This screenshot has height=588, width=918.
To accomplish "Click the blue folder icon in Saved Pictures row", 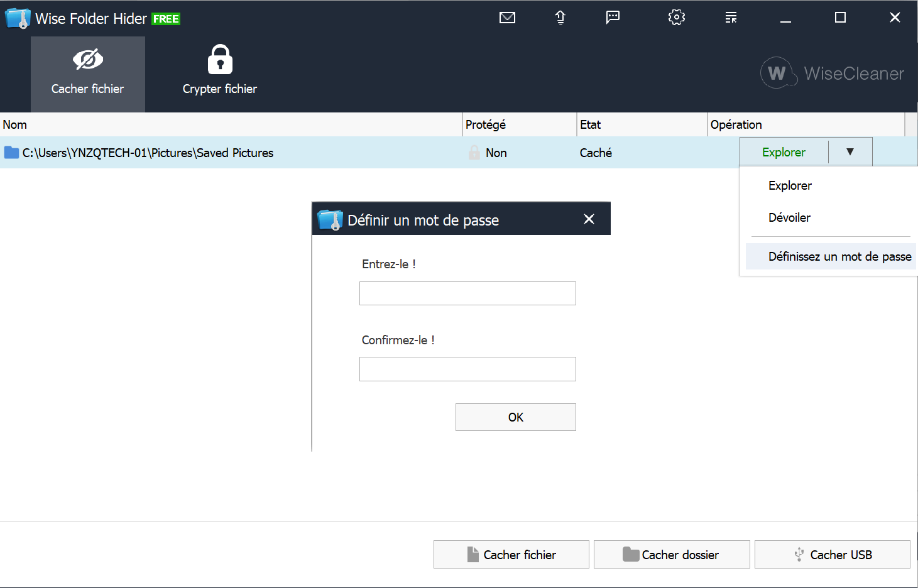I will (x=11, y=153).
